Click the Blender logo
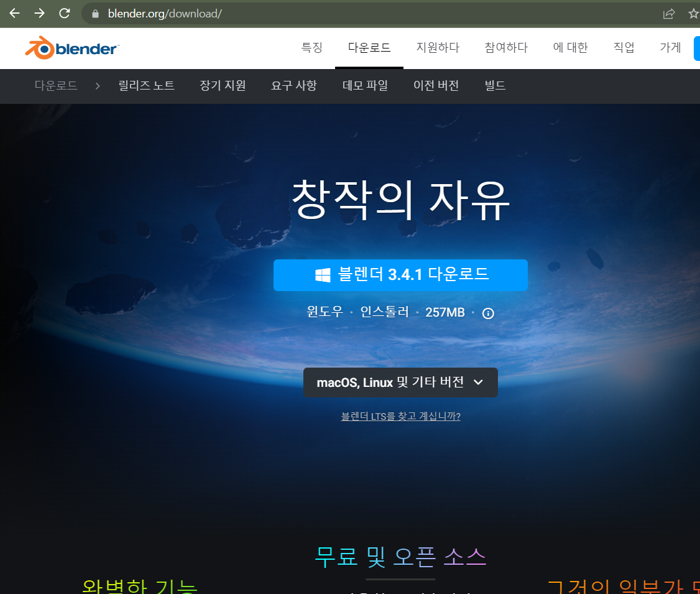Viewport: 700px width, 594px height. (x=72, y=48)
